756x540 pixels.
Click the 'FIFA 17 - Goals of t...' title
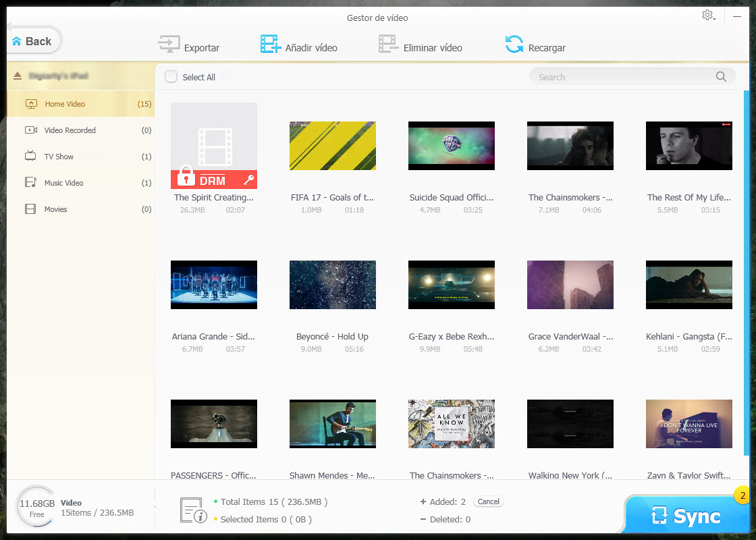(x=332, y=197)
